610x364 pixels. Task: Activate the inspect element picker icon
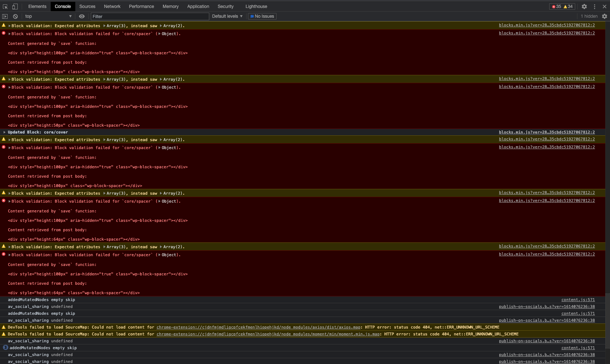click(5, 7)
